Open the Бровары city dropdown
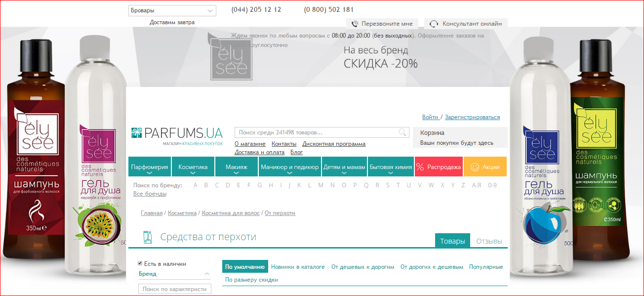The height and width of the screenshot is (296, 644). tap(172, 10)
